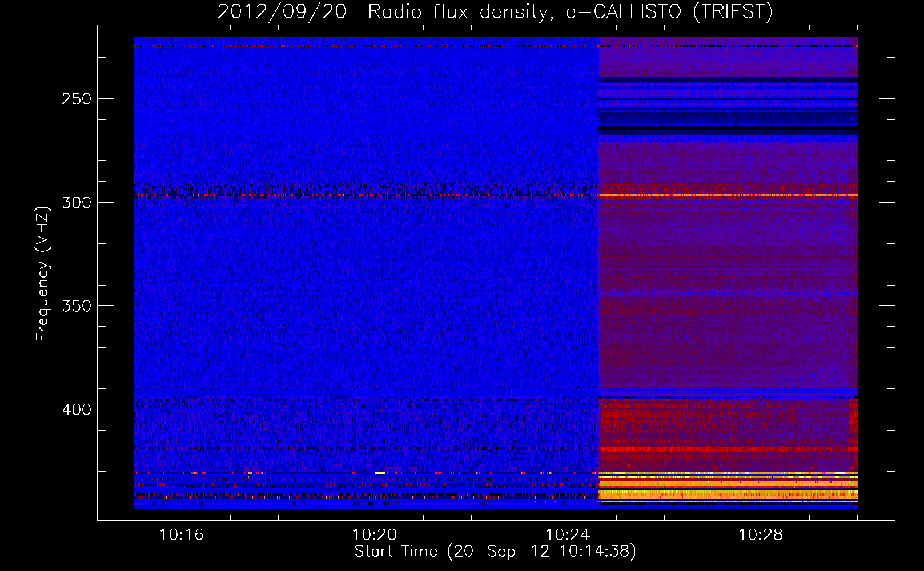Screen dimensions: 924x571
Task: Select the 250 frequency tick label
Action: (77, 99)
